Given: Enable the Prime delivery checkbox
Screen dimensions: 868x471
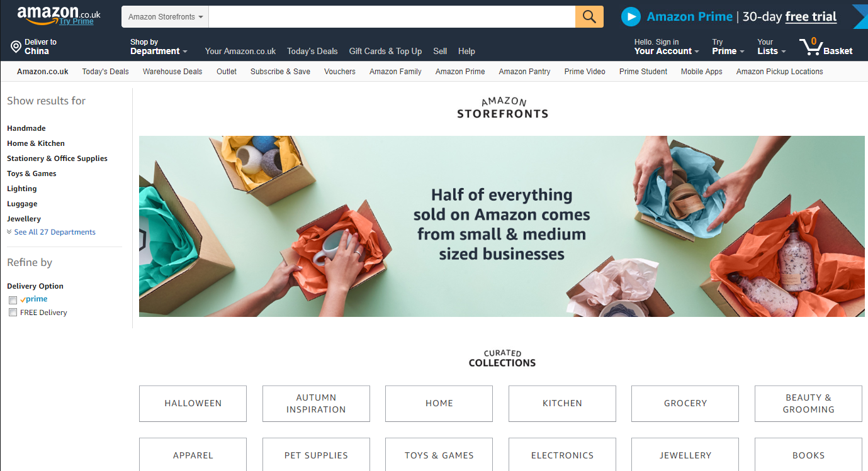Looking at the screenshot, I should [13, 300].
